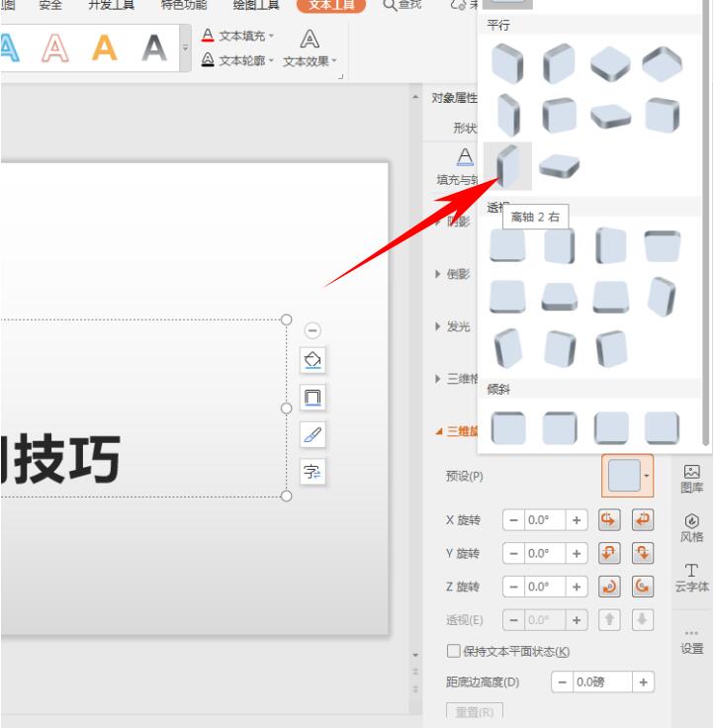Rotate counterclockwise around Z axis icon

(643, 587)
